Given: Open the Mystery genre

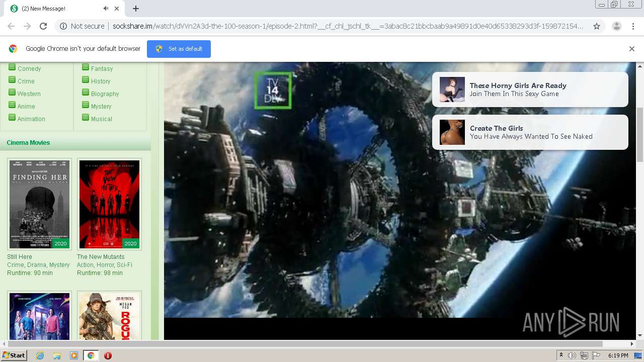Looking at the screenshot, I should tap(101, 107).
